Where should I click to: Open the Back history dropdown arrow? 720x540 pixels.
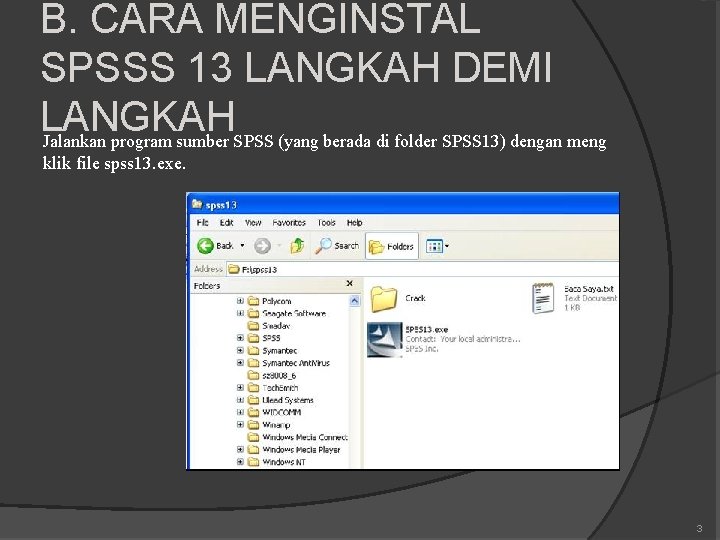[242, 246]
